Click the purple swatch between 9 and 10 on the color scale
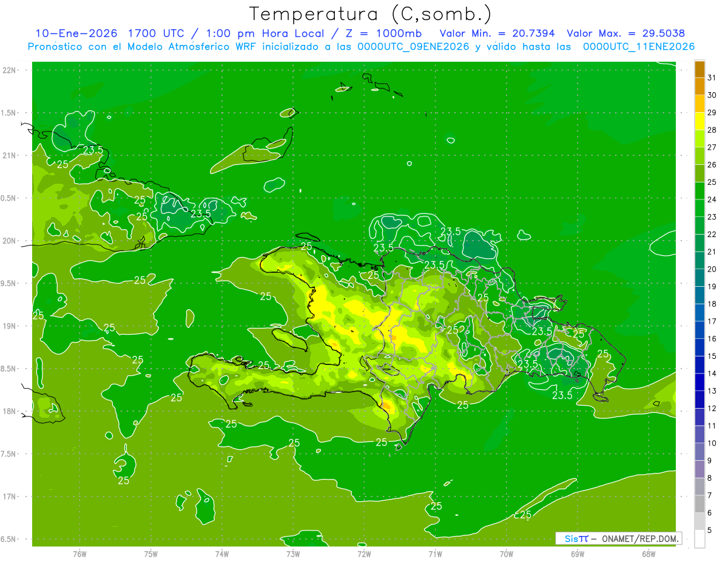 699,452
